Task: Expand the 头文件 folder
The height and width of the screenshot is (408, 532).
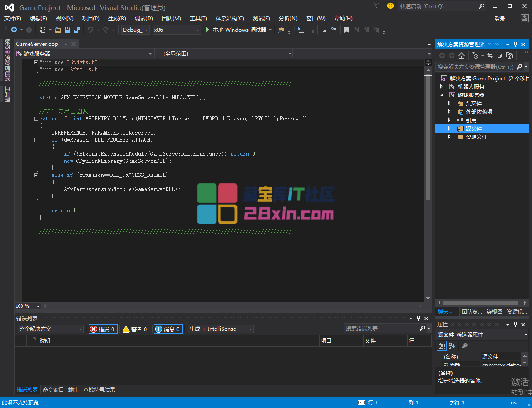Action: 450,103
